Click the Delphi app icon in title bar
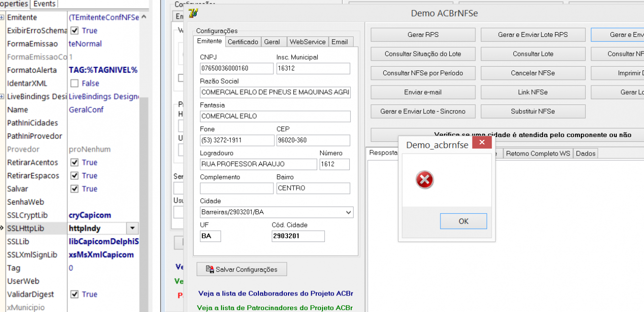This screenshot has height=312, width=644. point(193,13)
